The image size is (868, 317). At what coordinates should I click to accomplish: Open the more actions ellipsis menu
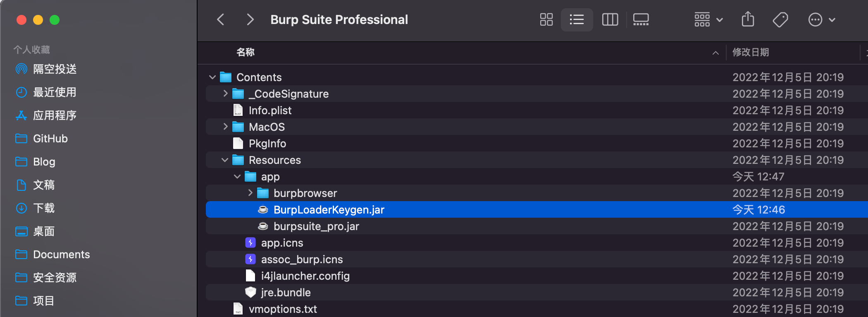tap(822, 19)
